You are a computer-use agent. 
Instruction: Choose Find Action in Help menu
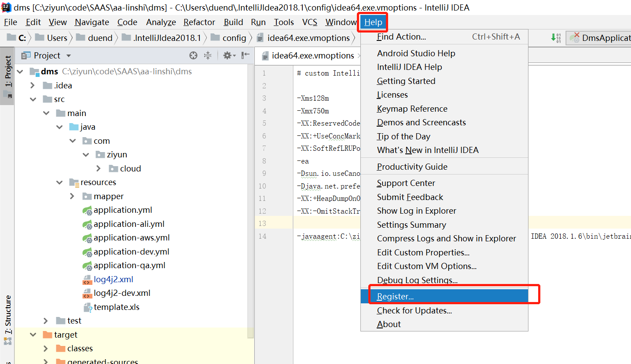(x=444, y=37)
